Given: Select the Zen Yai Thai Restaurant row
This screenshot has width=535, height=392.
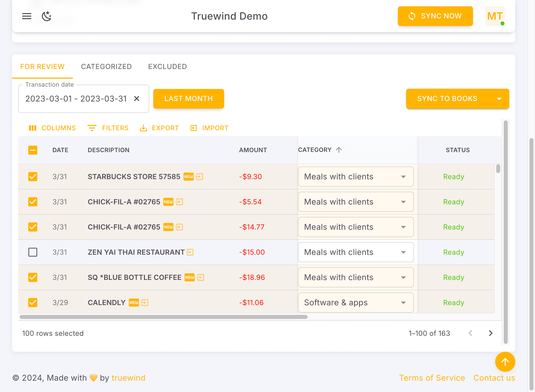Looking at the screenshot, I should tap(33, 252).
